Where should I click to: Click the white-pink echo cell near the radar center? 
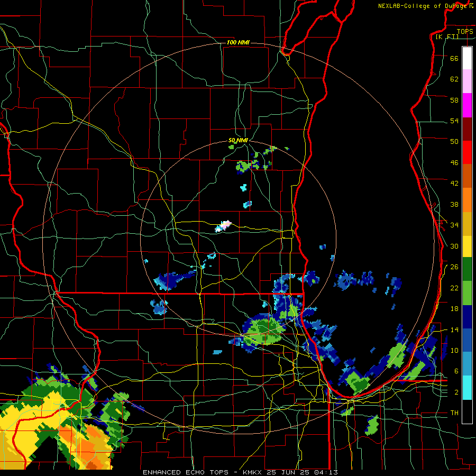click(x=223, y=226)
